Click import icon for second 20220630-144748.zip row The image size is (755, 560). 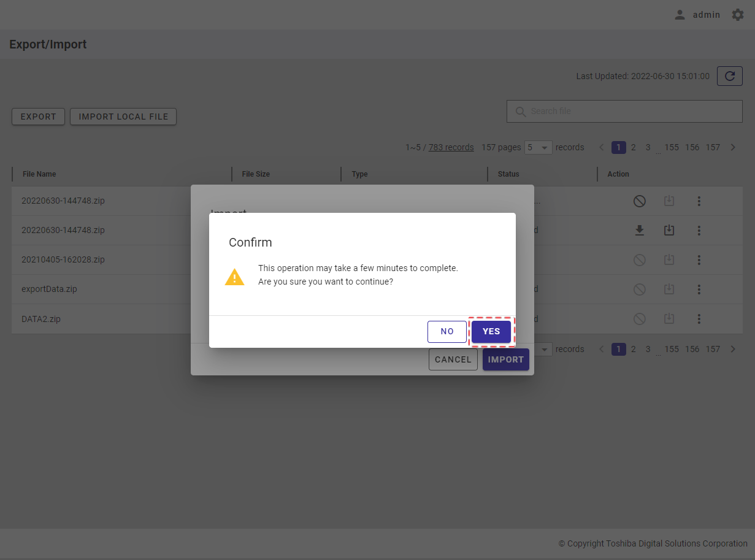click(x=669, y=231)
